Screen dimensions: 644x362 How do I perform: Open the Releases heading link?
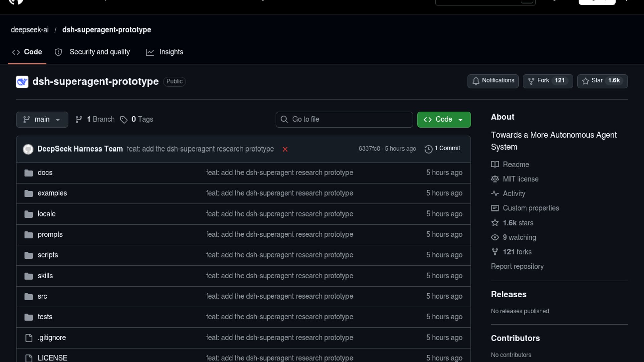[508, 294]
